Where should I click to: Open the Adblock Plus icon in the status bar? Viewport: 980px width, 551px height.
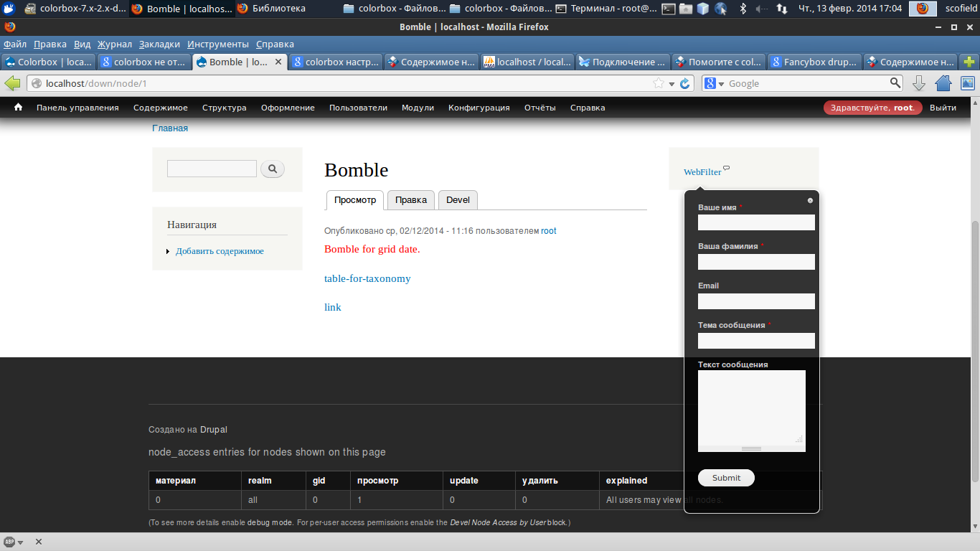click(9, 542)
